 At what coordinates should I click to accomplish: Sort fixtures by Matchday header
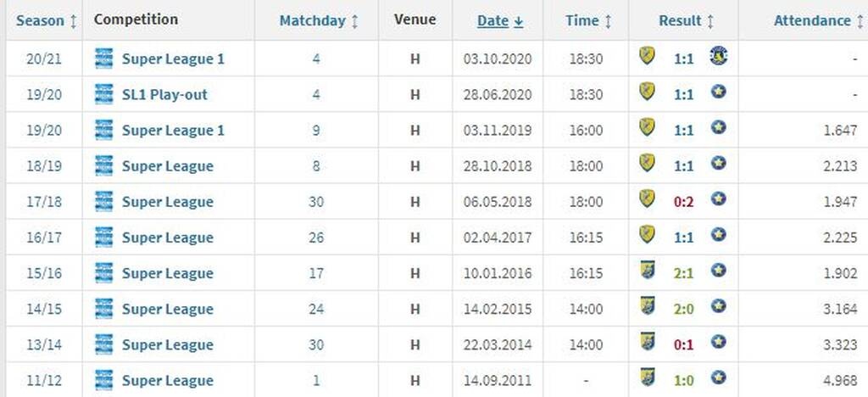pos(319,21)
